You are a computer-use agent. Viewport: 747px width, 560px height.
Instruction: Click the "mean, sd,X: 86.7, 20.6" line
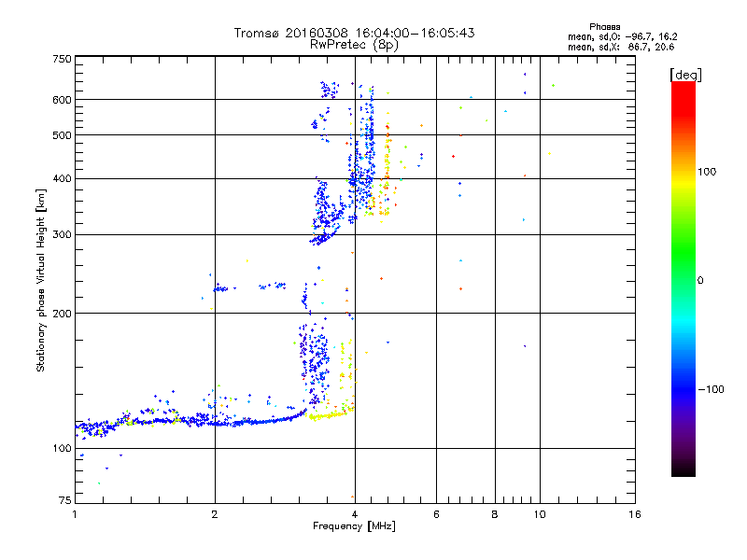point(621,47)
